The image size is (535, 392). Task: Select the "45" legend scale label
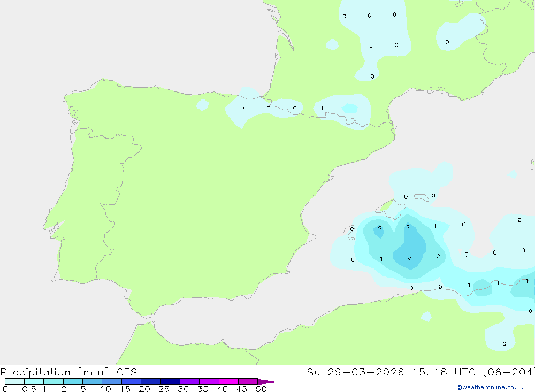(x=242, y=389)
